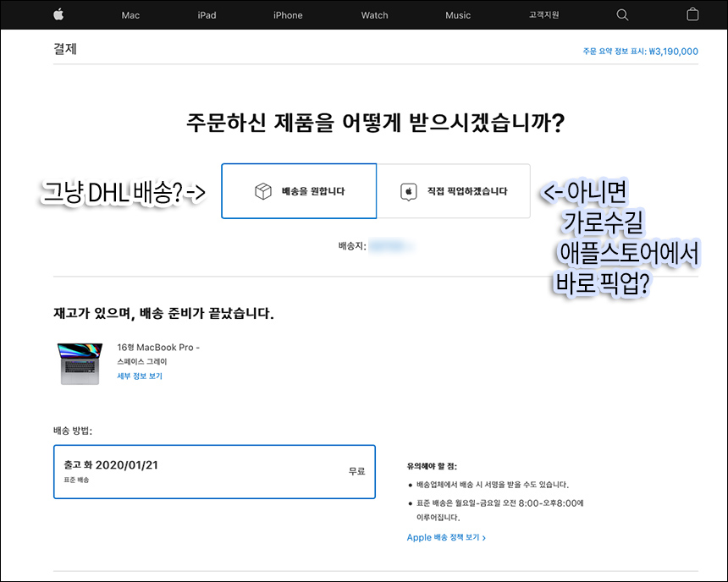The width and height of the screenshot is (728, 582).
Task: Show order summary ₩3,190,000 link
Action: pos(640,51)
